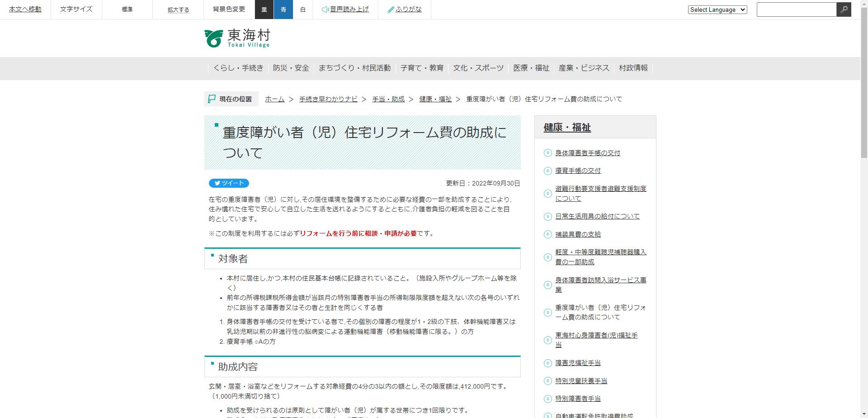The height and width of the screenshot is (418, 868).
Task: Click arrow icon beside 療育手帳の交付
Action: [548, 171]
